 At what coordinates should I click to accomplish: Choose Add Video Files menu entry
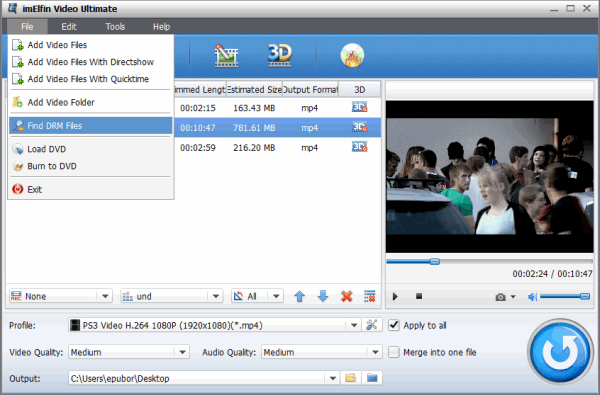(91, 45)
